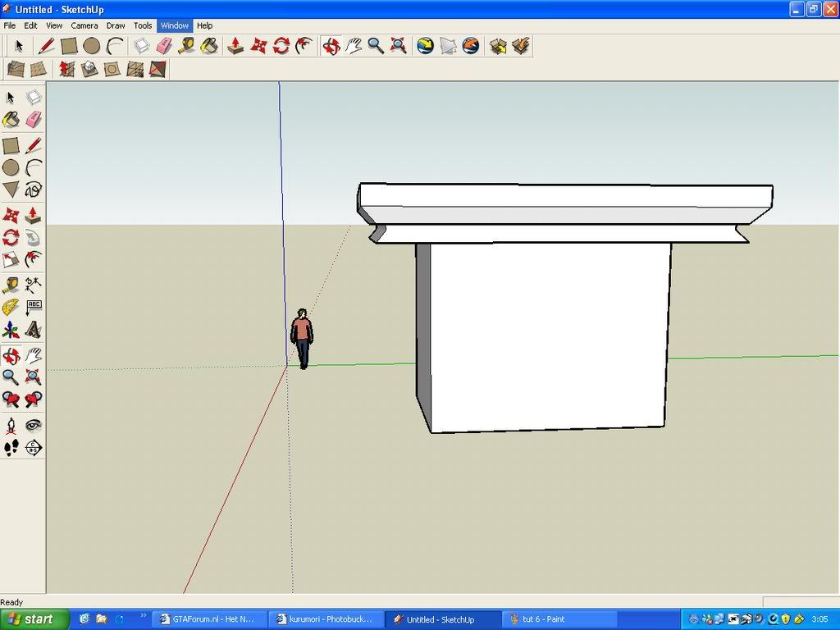Click the Eraser in the Getting Started toolbar
840x630 pixels.
163,46
